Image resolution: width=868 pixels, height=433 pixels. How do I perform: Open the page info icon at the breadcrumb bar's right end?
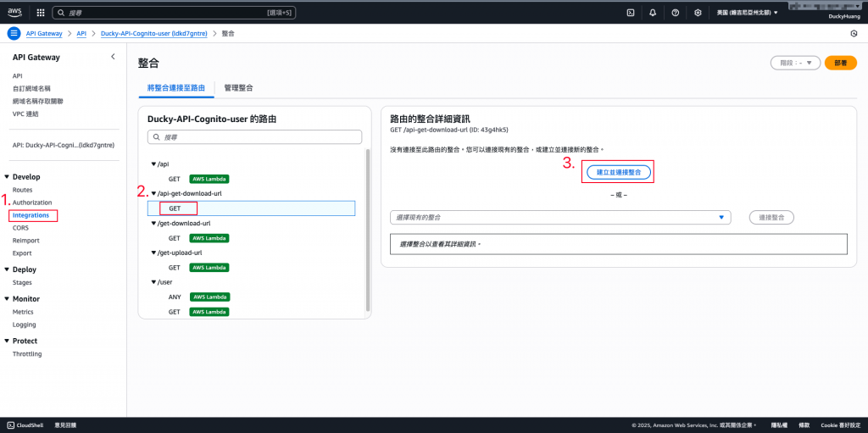(854, 34)
